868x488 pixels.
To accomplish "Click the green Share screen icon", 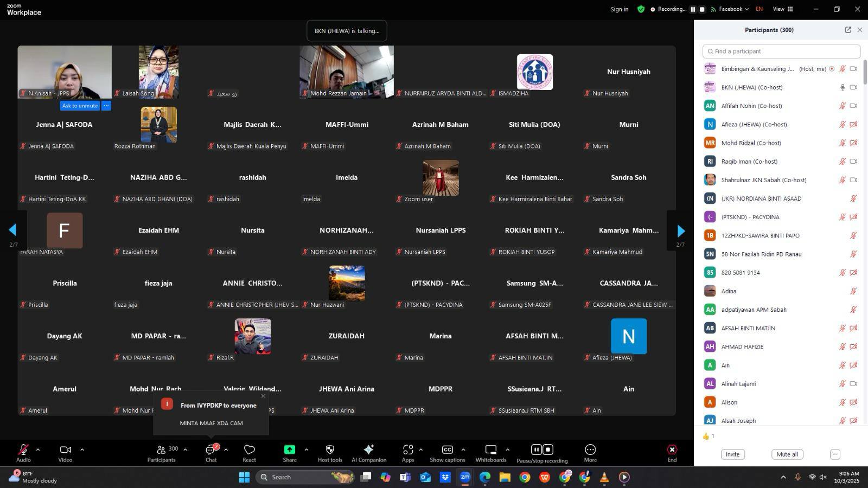I will 290,450.
